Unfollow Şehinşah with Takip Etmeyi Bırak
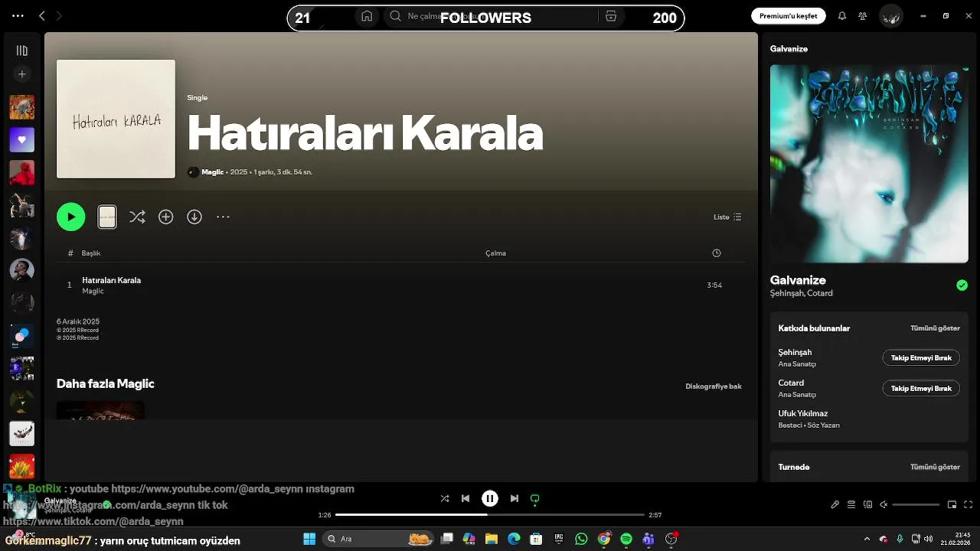The image size is (980, 551). [x=921, y=358]
